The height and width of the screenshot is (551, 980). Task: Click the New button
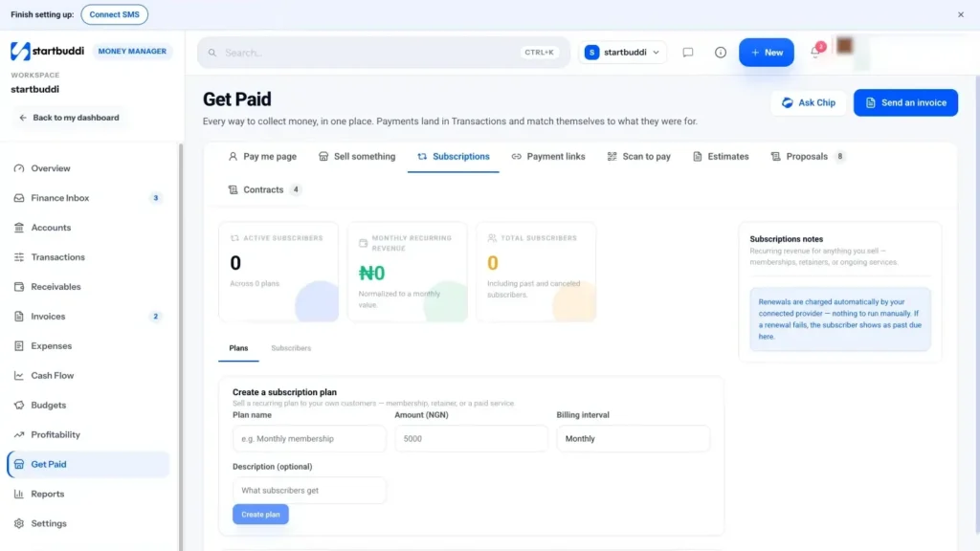[767, 53]
